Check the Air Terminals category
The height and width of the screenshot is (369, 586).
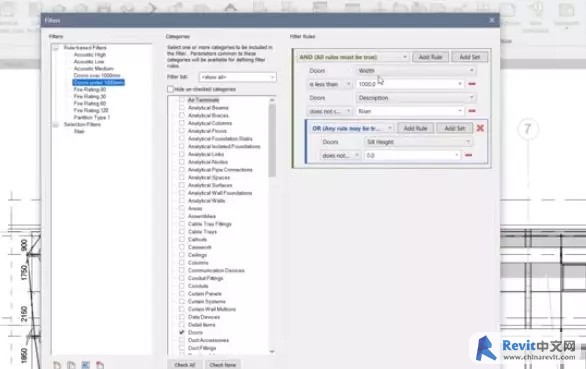[x=182, y=100]
